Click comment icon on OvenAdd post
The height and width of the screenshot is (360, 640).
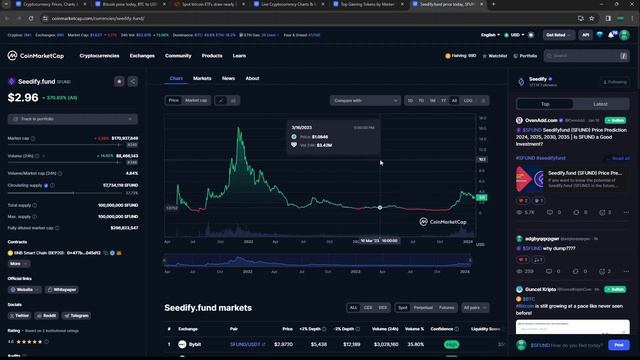(550, 212)
